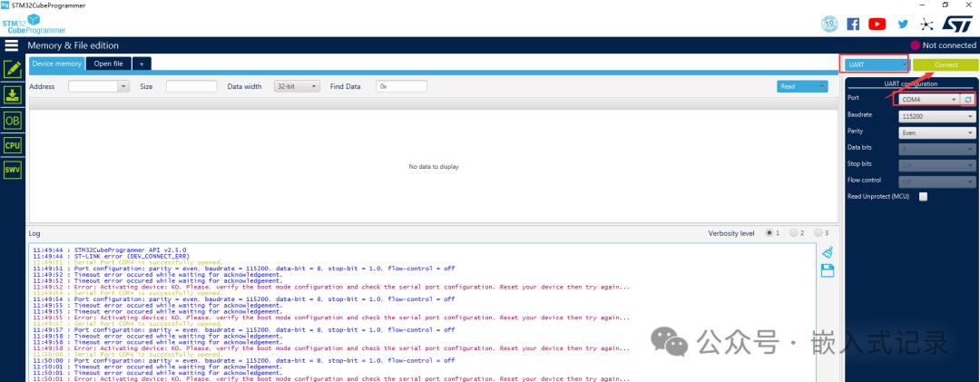Open the UART interface dropdown
Viewport: 980px width, 382px height.
[x=876, y=65]
